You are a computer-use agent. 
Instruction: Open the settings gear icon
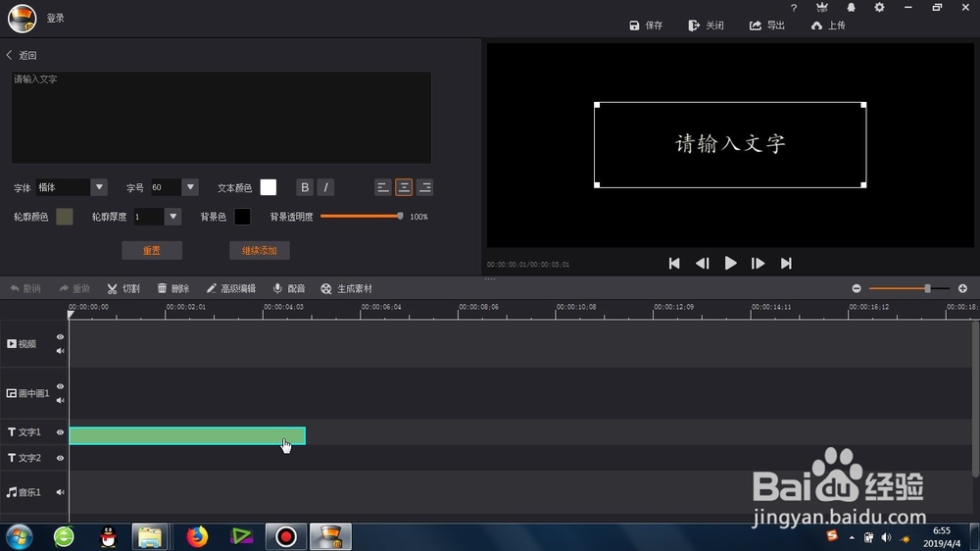click(879, 8)
